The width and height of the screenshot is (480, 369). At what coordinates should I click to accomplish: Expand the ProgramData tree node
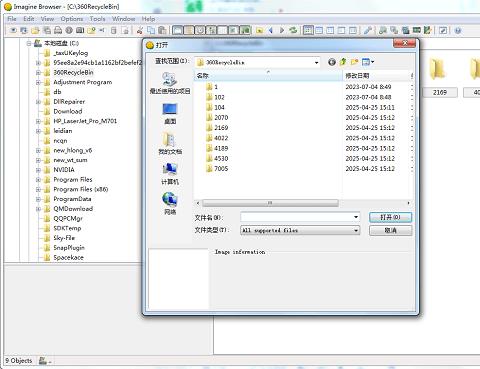point(38,199)
